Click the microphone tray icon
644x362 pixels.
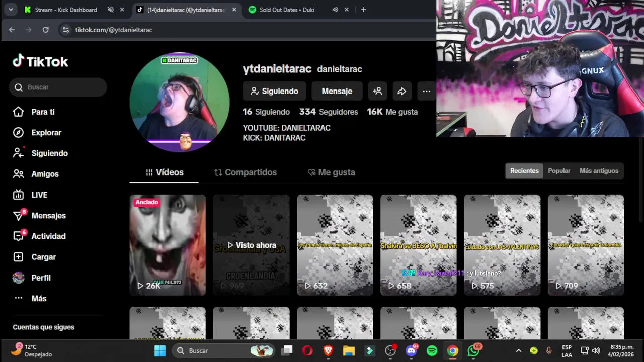pyautogui.click(x=549, y=350)
